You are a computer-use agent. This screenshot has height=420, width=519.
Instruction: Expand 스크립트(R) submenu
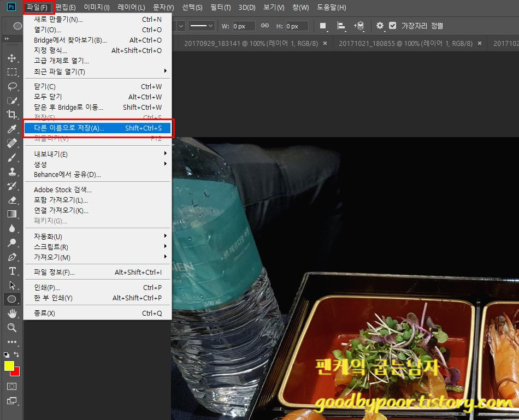click(x=165, y=246)
